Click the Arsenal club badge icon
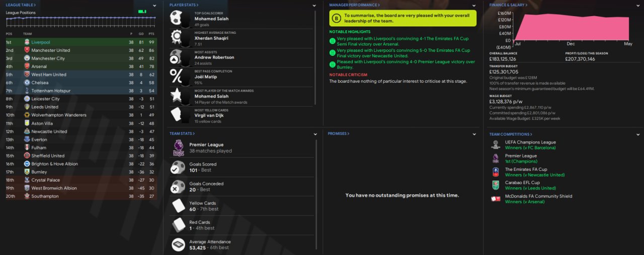This screenshot has height=255, width=644. (x=26, y=67)
